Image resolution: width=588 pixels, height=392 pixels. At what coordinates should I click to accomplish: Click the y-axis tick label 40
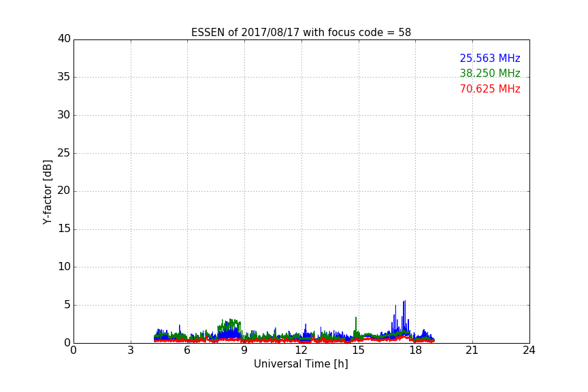[x=64, y=39]
